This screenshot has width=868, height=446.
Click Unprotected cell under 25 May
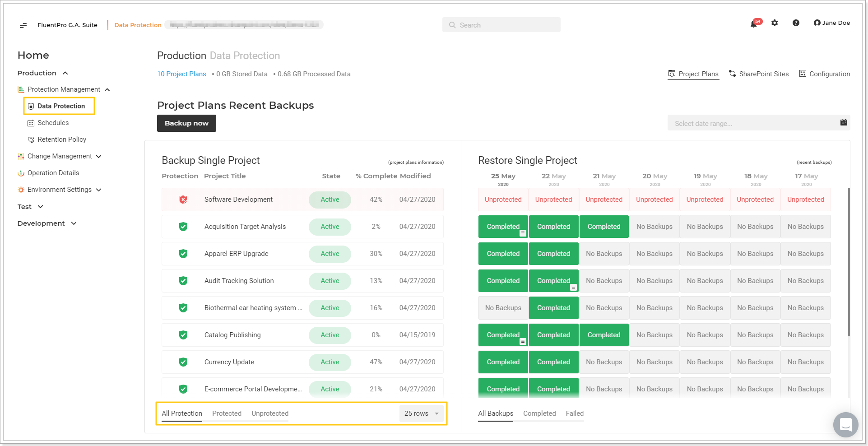[503, 200]
